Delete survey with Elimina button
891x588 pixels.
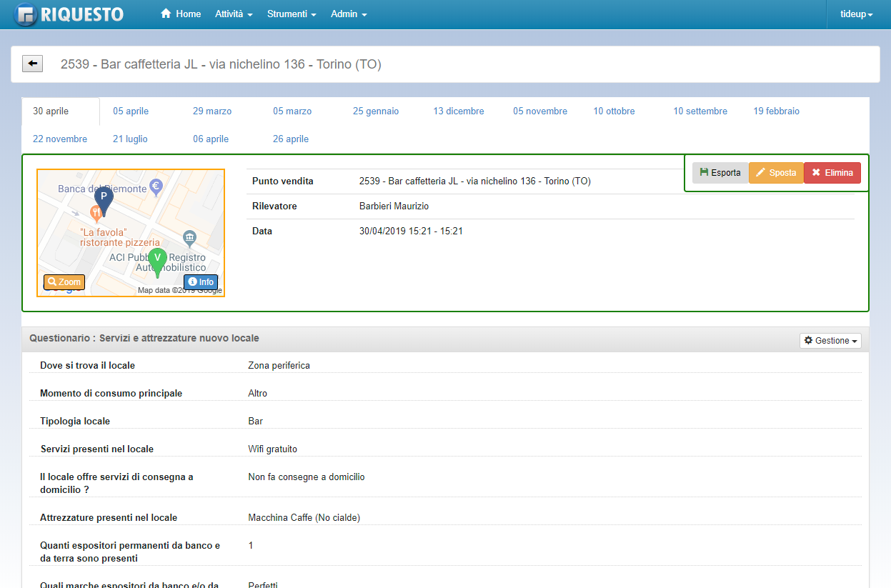click(x=832, y=173)
